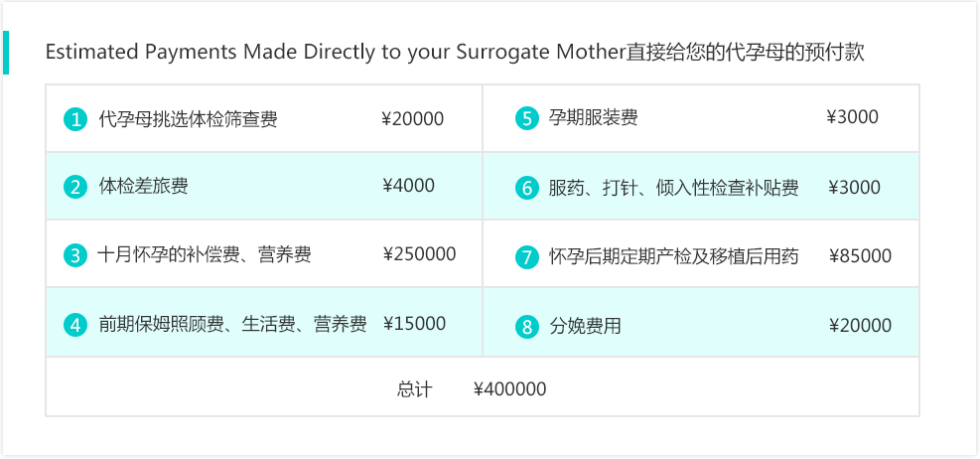Click the teal number 2 circle icon

75,187
